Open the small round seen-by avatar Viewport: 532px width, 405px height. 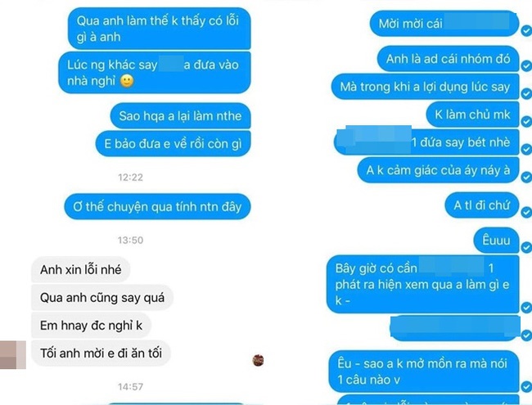pyautogui.click(x=258, y=360)
